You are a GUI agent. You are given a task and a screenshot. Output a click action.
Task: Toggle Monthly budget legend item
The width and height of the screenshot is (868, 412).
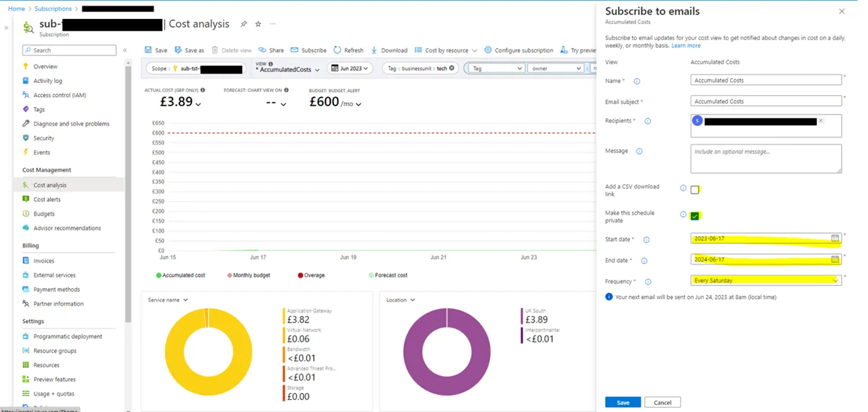pos(251,275)
